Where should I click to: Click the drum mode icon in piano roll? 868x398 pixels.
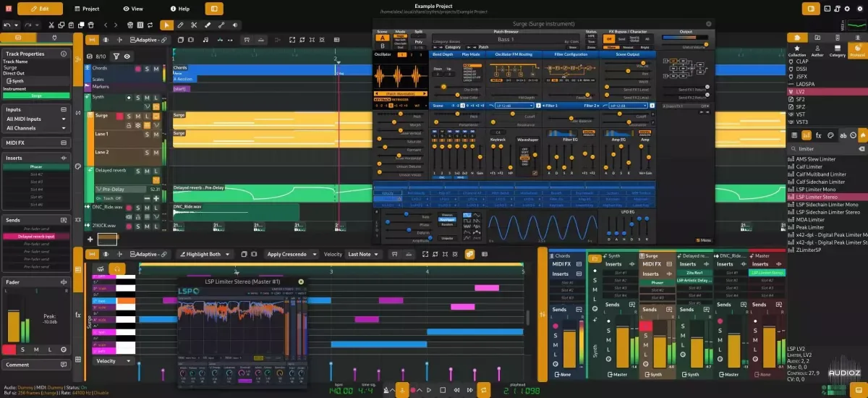pyautogui.click(x=99, y=268)
